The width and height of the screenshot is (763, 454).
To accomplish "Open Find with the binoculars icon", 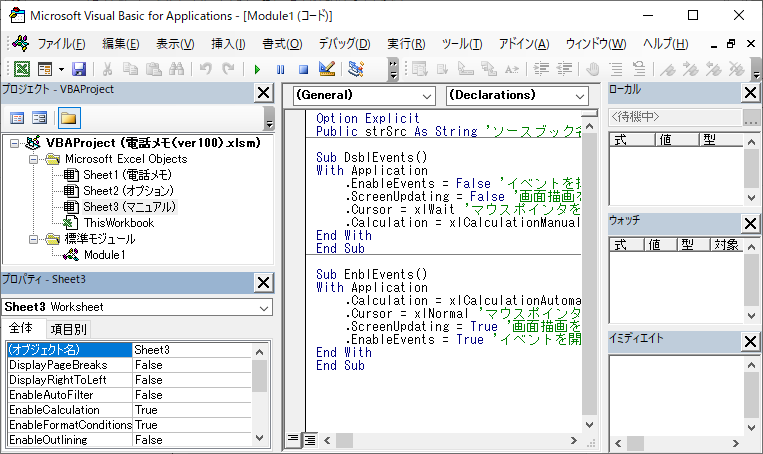I will 176,69.
